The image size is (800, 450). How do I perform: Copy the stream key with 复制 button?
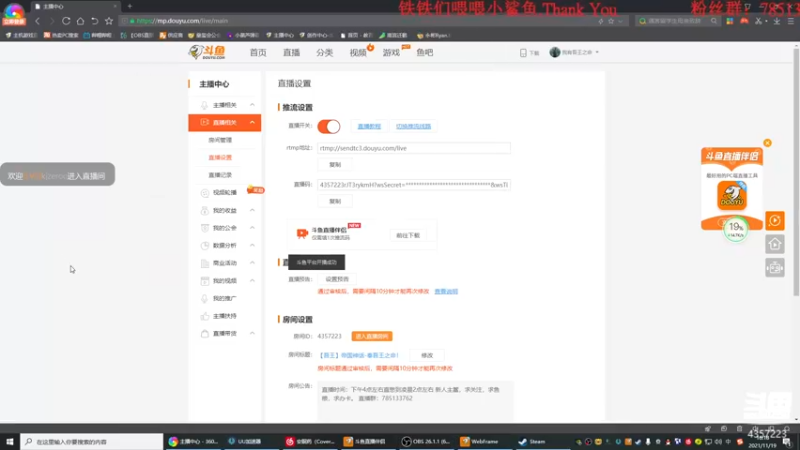point(335,201)
